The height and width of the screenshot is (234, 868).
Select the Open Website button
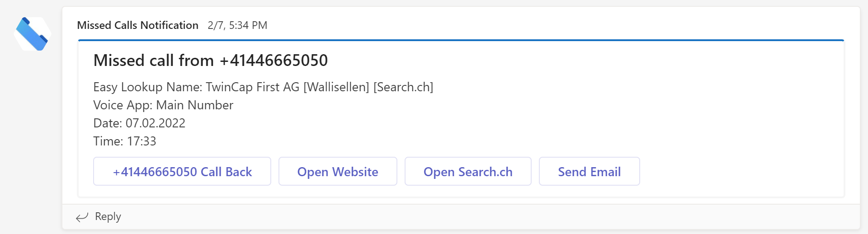click(338, 171)
